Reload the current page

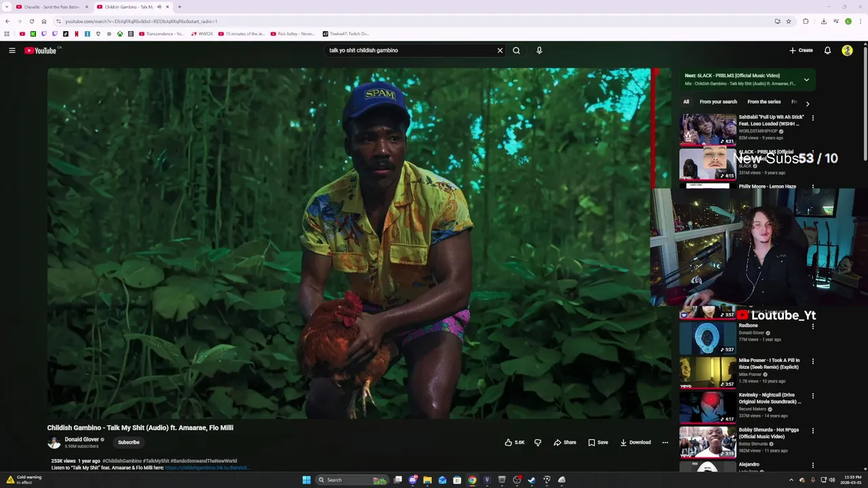[x=32, y=21]
